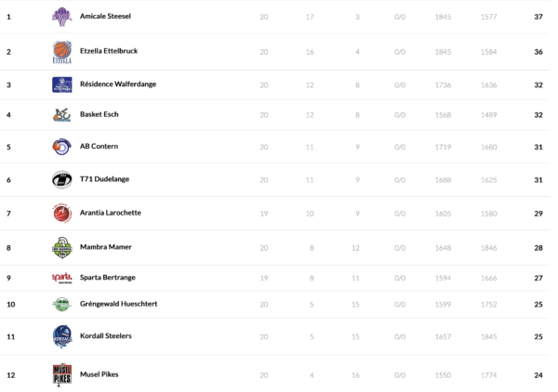This screenshot has height=392, width=558.
Task: Click the Etzella Ettelbruck team logo
Action: pyautogui.click(x=61, y=51)
